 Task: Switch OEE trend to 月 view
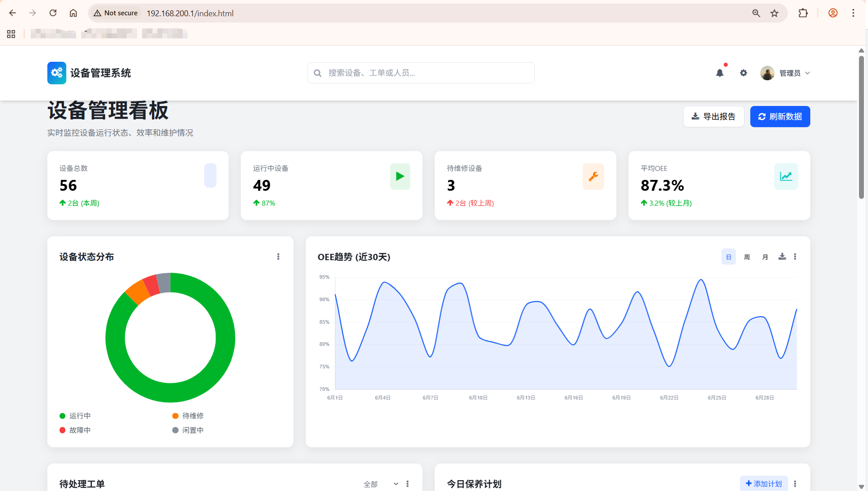point(765,257)
